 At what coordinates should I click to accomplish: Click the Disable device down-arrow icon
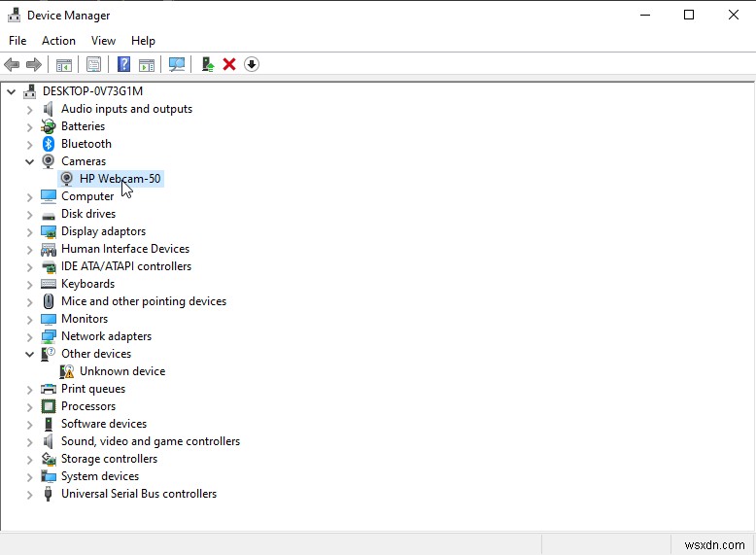252,64
